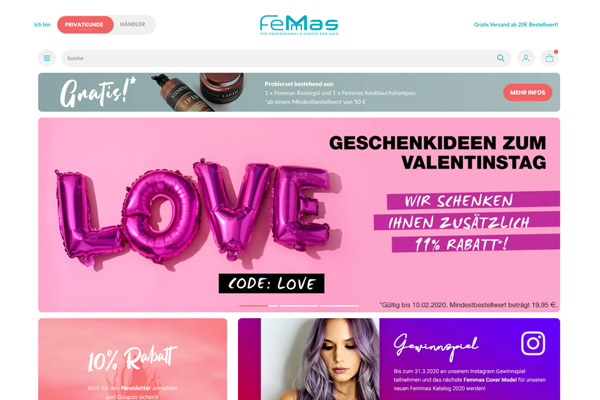Screen dimensions: 600x400
Task: Click the Newsletter link text
Action: pyautogui.click(x=136, y=388)
